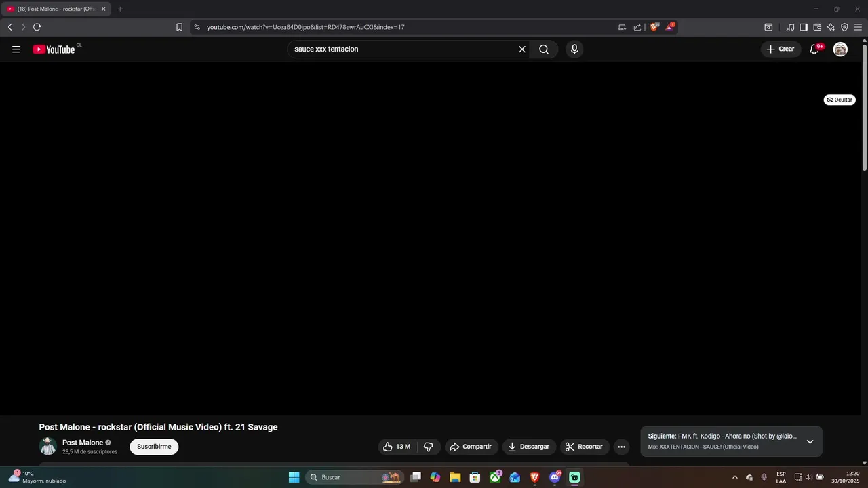
Task: Open the Crear menu
Action: click(x=781, y=49)
